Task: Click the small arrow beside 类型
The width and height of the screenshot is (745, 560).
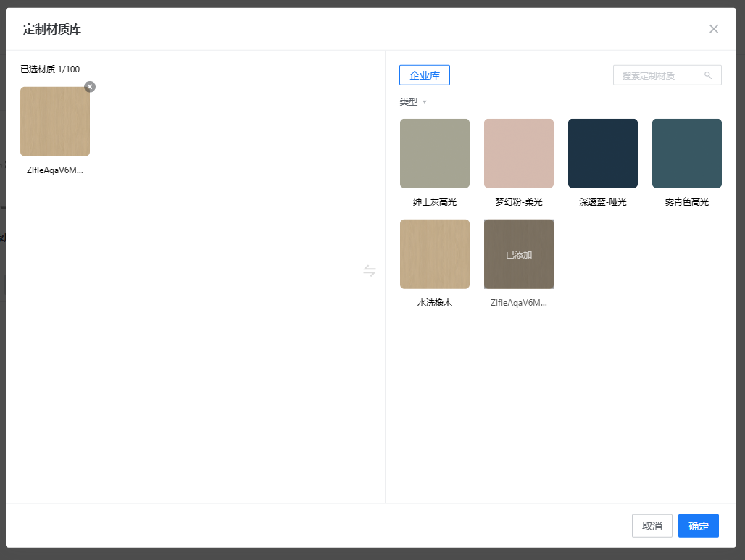Action: (x=425, y=102)
